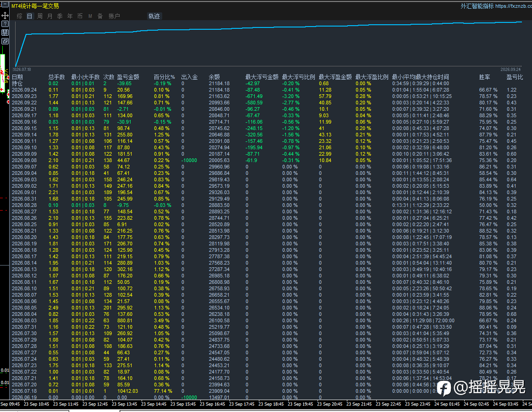Image resolution: width=532 pixels, height=412 pixels.
Task: Click the 24 Sep 01:45 time axis label
Action: coord(447,404)
